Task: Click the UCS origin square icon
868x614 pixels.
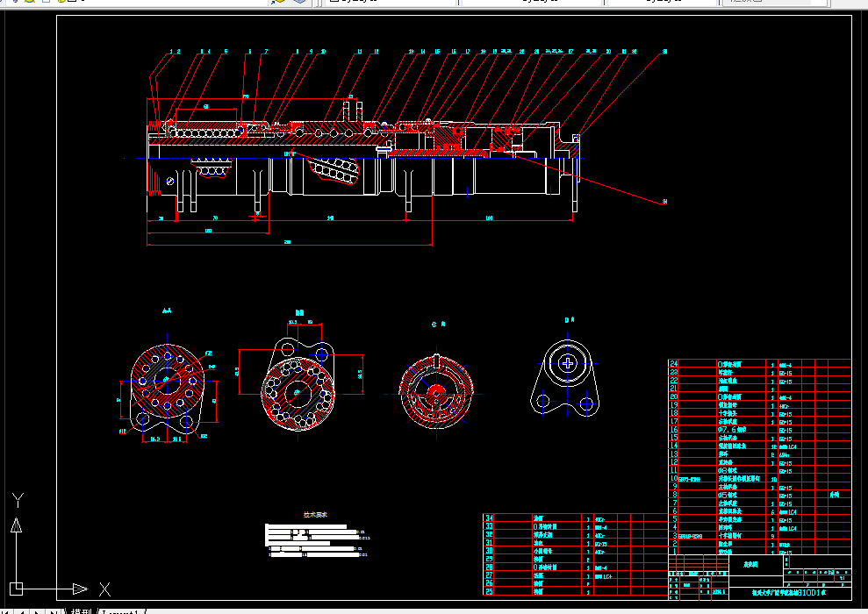Action: 16,589
